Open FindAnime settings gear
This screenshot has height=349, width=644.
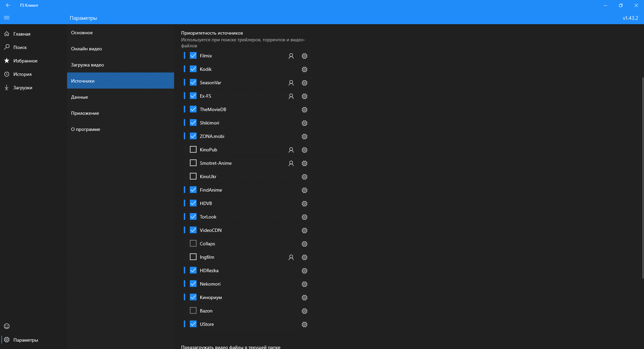(x=305, y=190)
